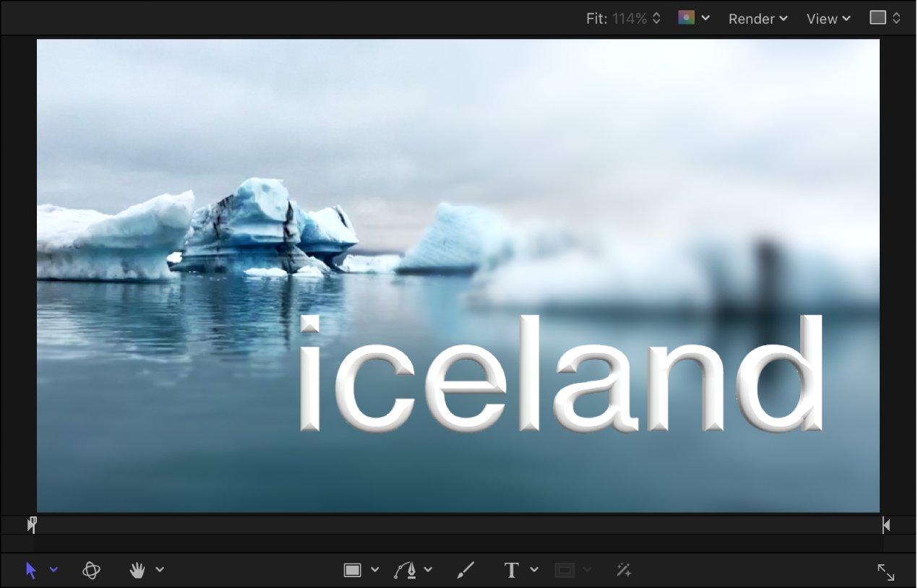Select the 3D Transform tool
The width and height of the screenshot is (918, 588).
tap(92, 569)
